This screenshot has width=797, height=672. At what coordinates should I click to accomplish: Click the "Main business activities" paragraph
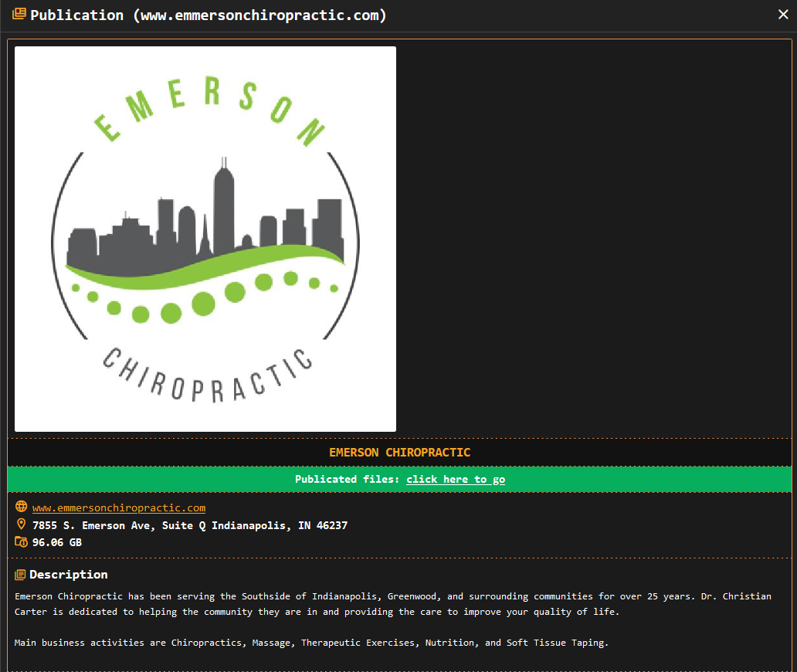[x=311, y=643]
